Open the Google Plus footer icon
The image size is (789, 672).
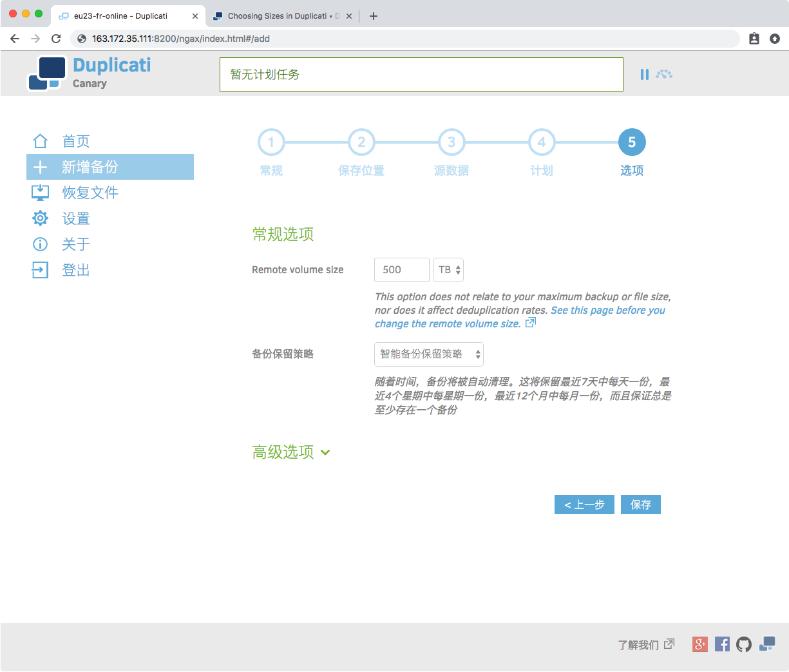[x=700, y=644]
